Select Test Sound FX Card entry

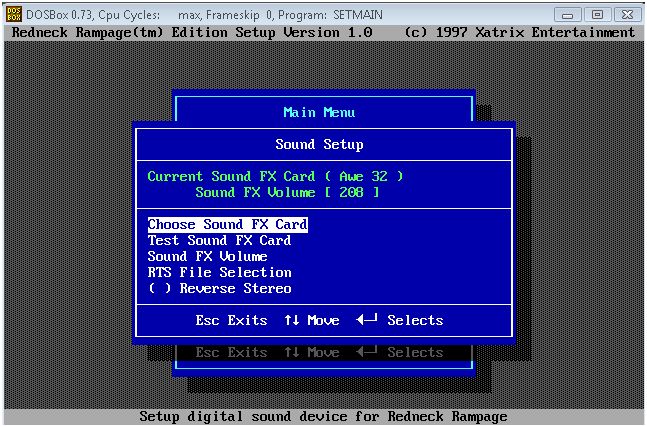click(219, 241)
